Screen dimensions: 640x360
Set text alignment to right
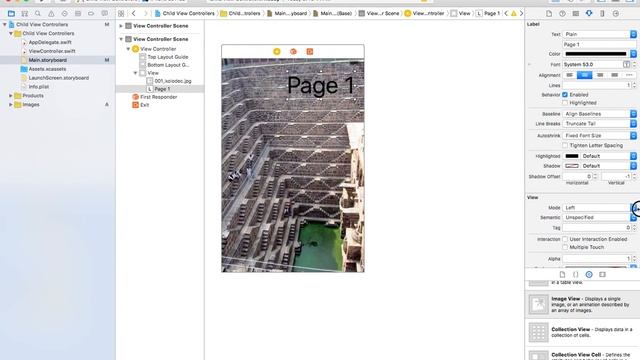click(x=600, y=75)
